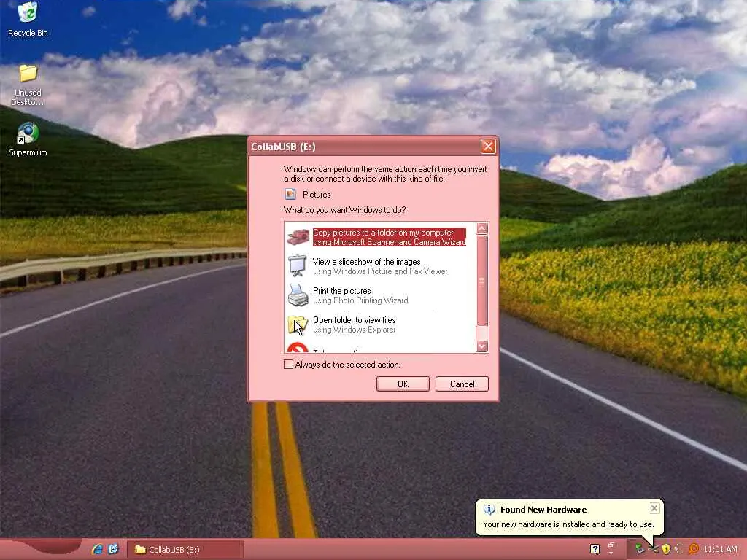The height and width of the screenshot is (560, 747).
Task: Enable Always do the selected action checkbox
Action: pos(288,365)
